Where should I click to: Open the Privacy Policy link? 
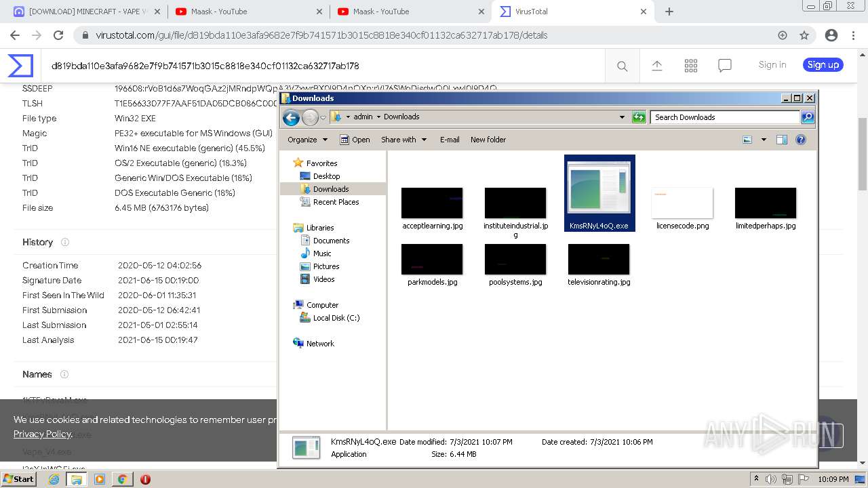point(42,434)
